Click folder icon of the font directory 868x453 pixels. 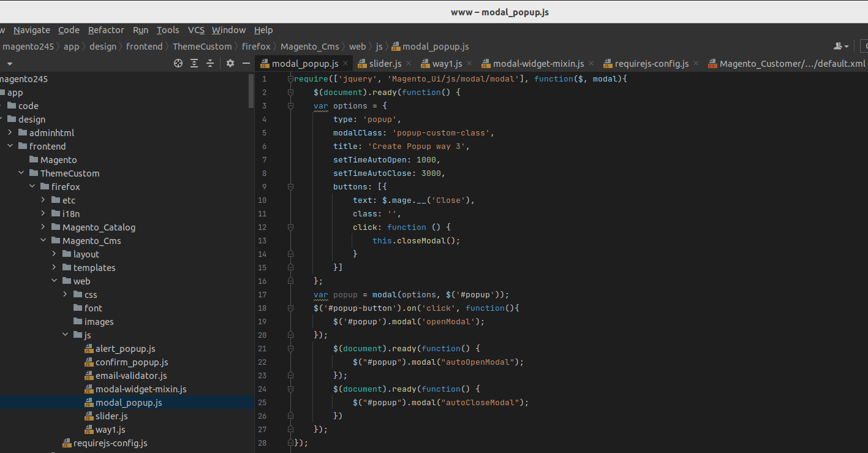[78, 308]
